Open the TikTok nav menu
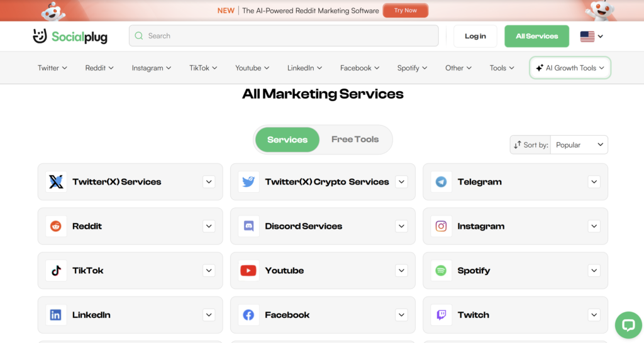 [203, 68]
